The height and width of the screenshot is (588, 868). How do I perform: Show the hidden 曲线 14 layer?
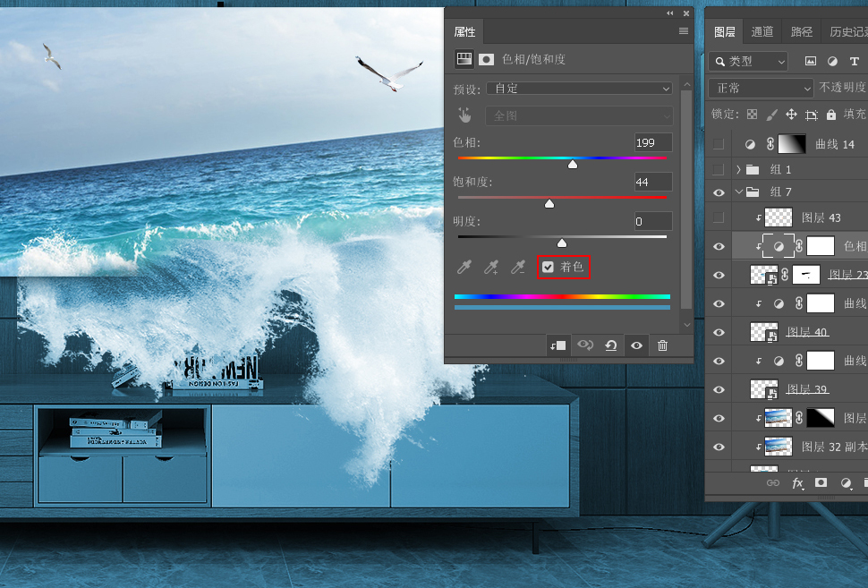point(719,144)
